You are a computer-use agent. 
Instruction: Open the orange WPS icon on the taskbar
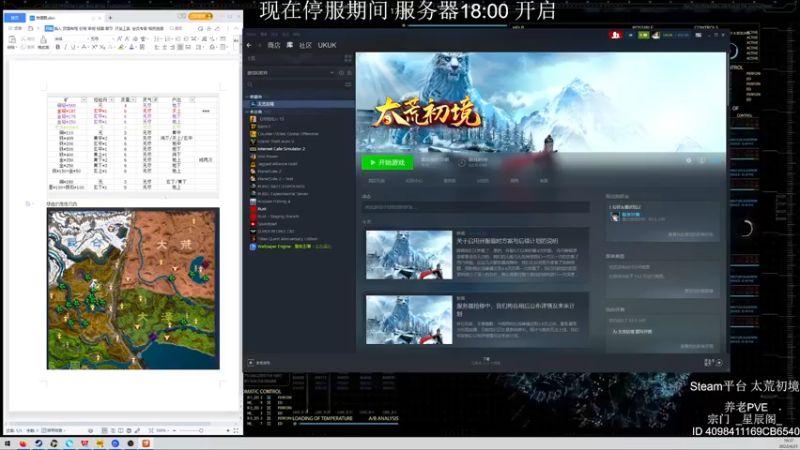click(x=146, y=443)
